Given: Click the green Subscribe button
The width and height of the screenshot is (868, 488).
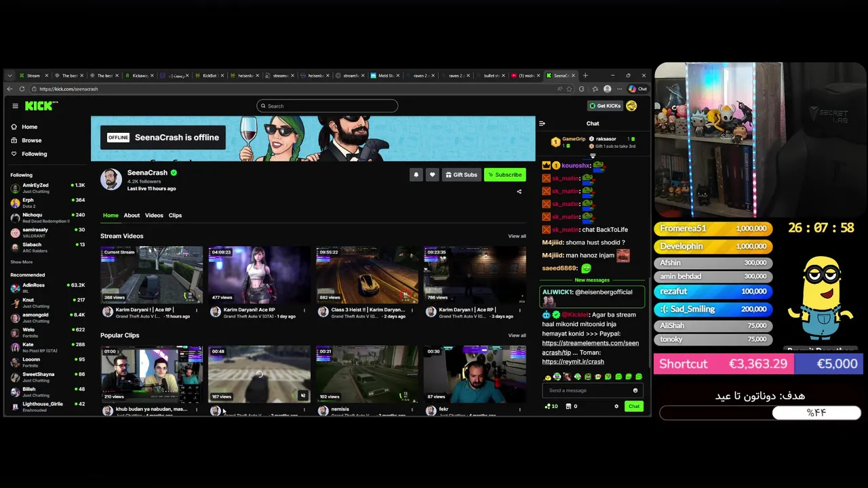Looking at the screenshot, I should tap(505, 175).
